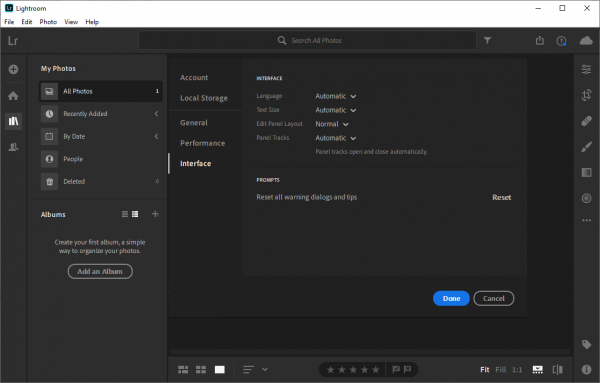Open the three-dots more options icon
This screenshot has width=600, height=383.
pyautogui.click(x=586, y=220)
